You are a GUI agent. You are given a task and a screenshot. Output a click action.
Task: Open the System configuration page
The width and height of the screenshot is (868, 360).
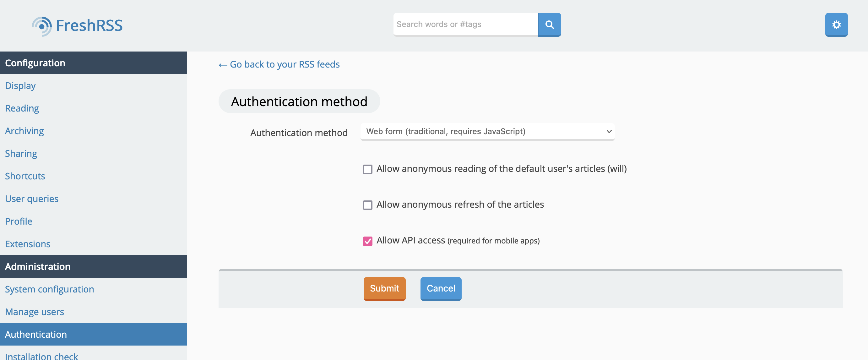pyautogui.click(x=50, y=289)
